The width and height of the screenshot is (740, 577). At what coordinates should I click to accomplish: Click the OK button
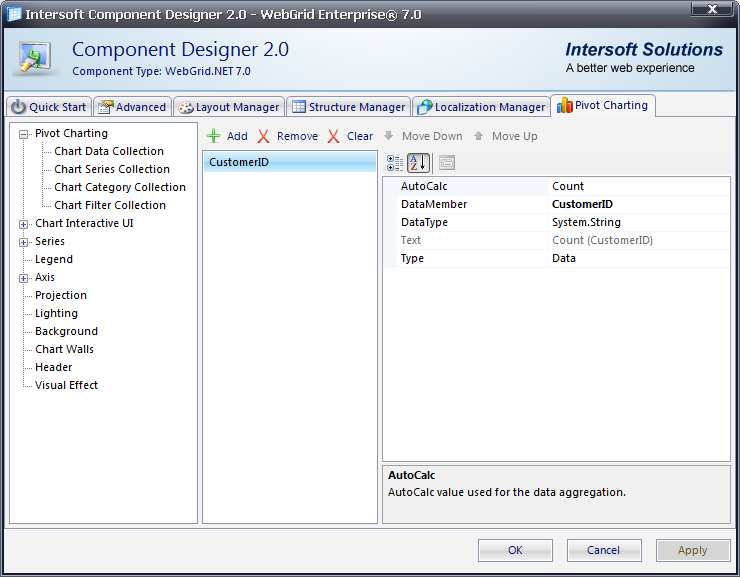[515, 550]
